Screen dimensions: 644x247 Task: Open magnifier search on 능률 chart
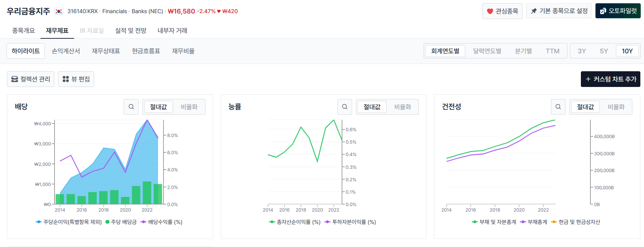[345, 107]
